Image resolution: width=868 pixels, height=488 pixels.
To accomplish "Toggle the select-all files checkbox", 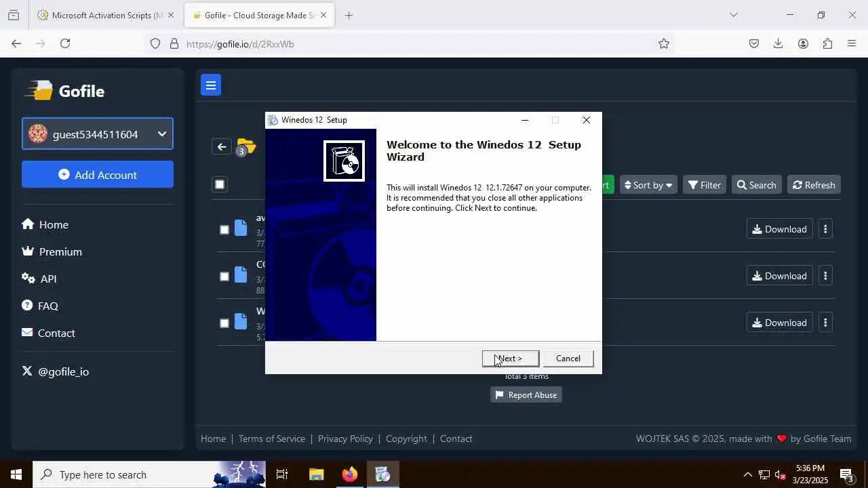I will (x=220, y=184).
